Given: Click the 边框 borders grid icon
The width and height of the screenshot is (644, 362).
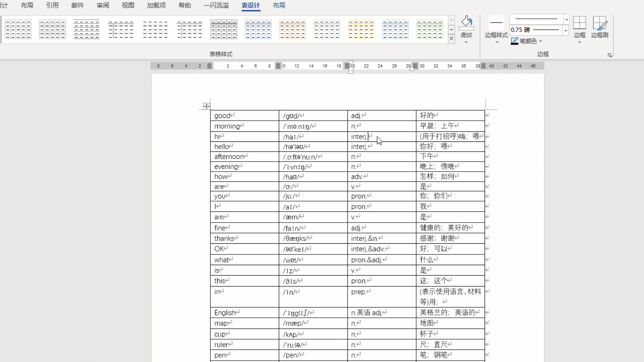Looking at the screenshot, I should (580, 23).
